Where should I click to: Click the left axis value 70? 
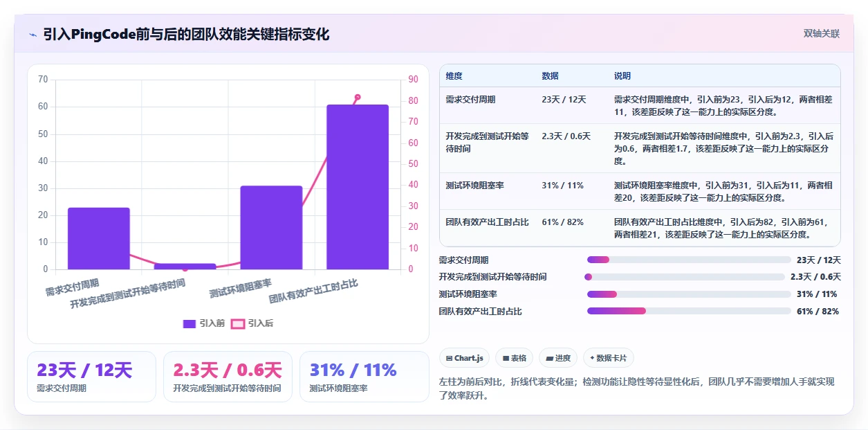pos(43,80)
